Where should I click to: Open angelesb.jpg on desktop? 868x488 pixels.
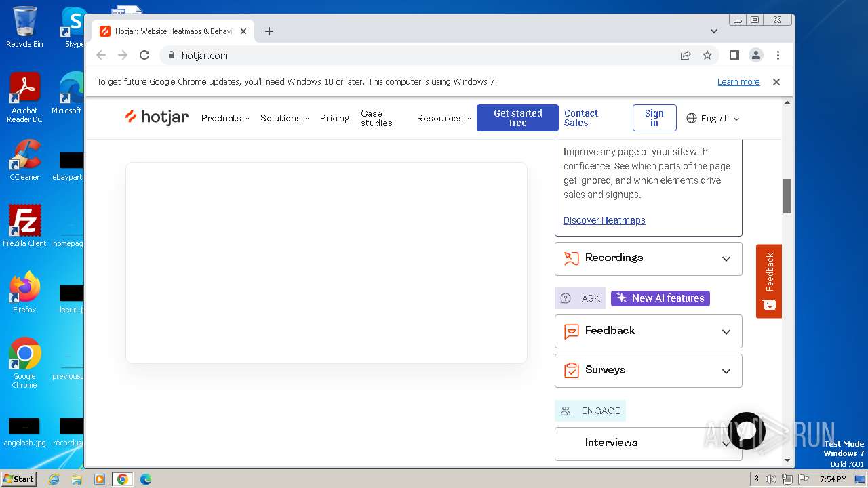(x=24, y=432)
